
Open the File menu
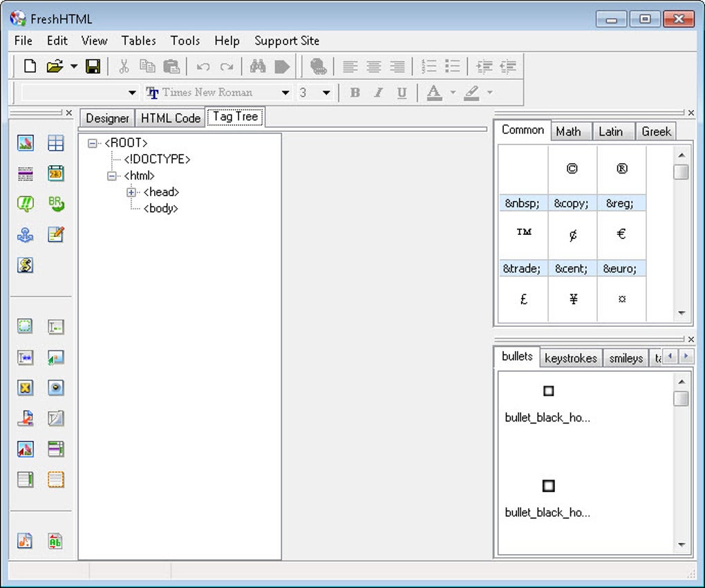[23, 41]
